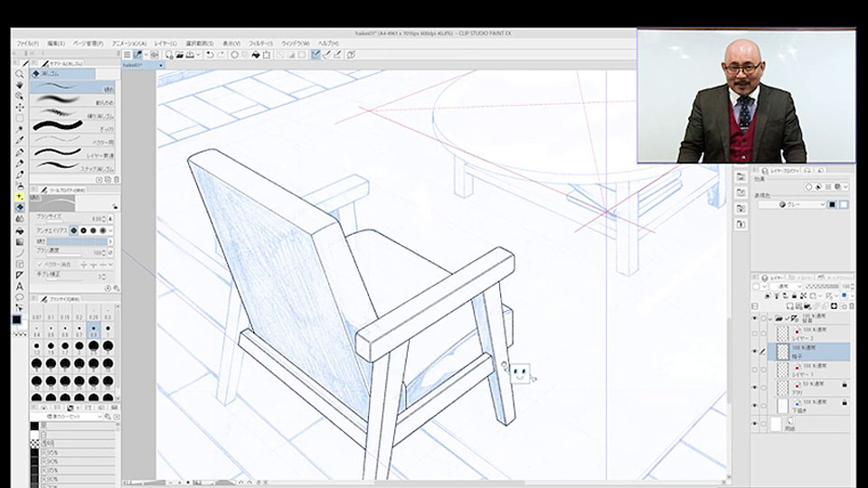The image size is (868, 488).
Task: Click sub tool delete trash icon
Action: (117, 180)
